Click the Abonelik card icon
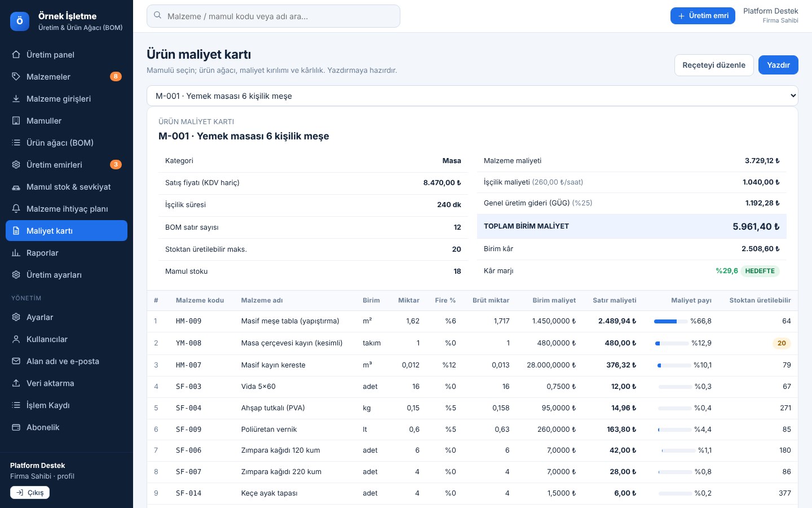812x508 pixels. [16, 427]
